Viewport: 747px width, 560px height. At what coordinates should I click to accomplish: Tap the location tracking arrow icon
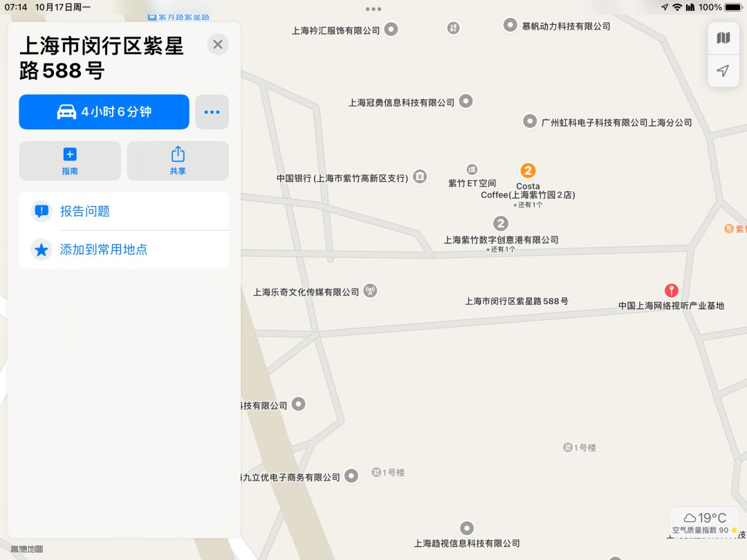coord(723,71)
